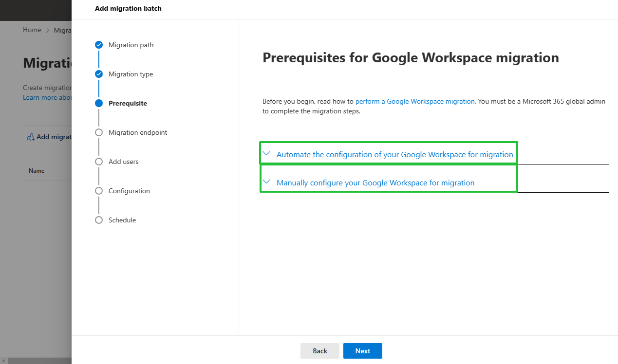Select 'Configuration' step label
The width and height of the screenshot is (618, 364).
point(129,191)
